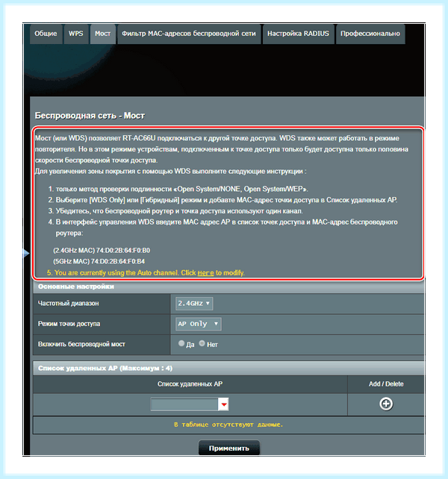
Task: Open the Профессионально tab
Action: click(x=370, y=34)
